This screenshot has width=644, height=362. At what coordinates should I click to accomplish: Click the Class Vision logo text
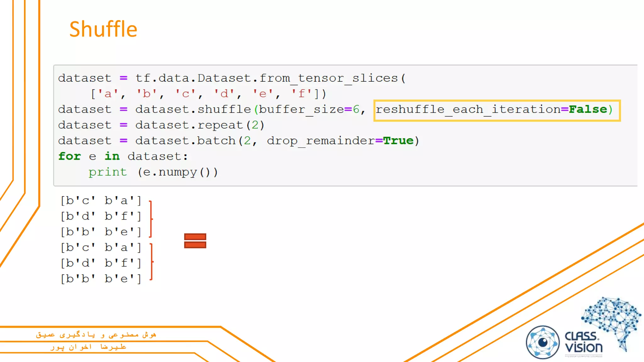coord(583,342)
